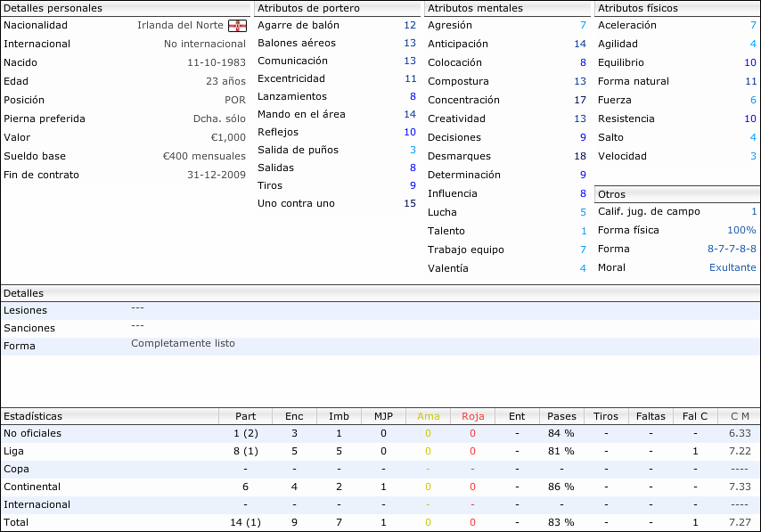
Task: Click the Completamente listo status text
Action: (183, 344)
